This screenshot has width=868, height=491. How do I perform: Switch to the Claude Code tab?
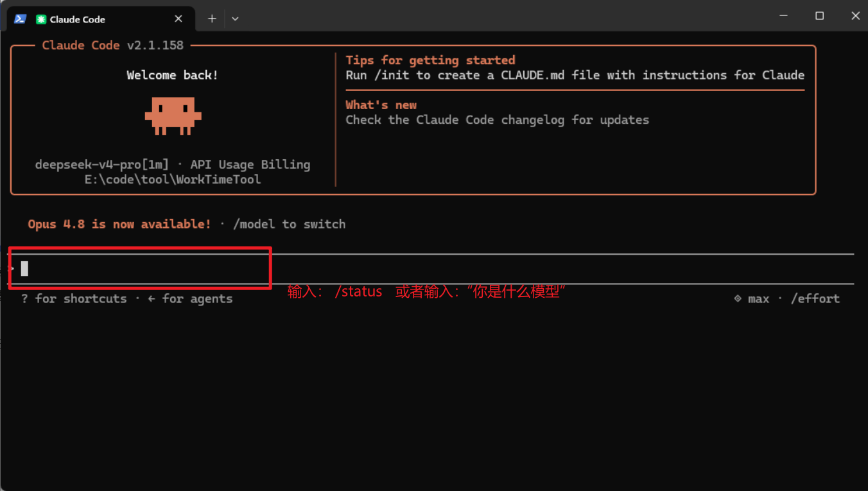click(x=100, y=19)
